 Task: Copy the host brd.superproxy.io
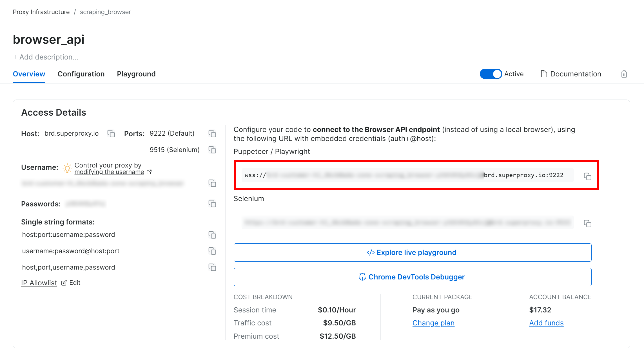pyautogui.click(x=111, y=134)
